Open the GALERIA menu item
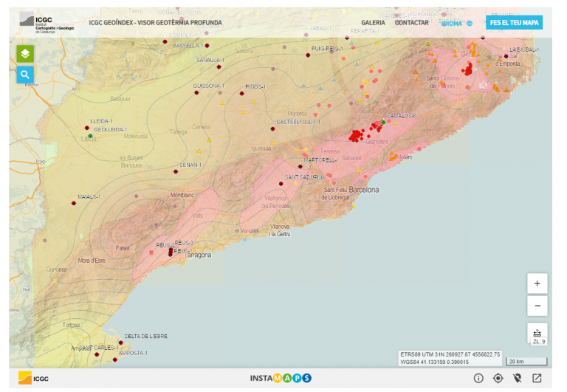This screenshot has height=392, width=567. coord(373,23)
